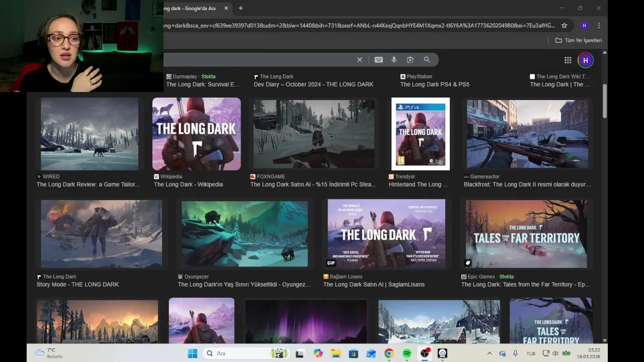
Task: Open Microsoft Store from the taskbar
Action: pyautogui.click(x=353, y=353)
